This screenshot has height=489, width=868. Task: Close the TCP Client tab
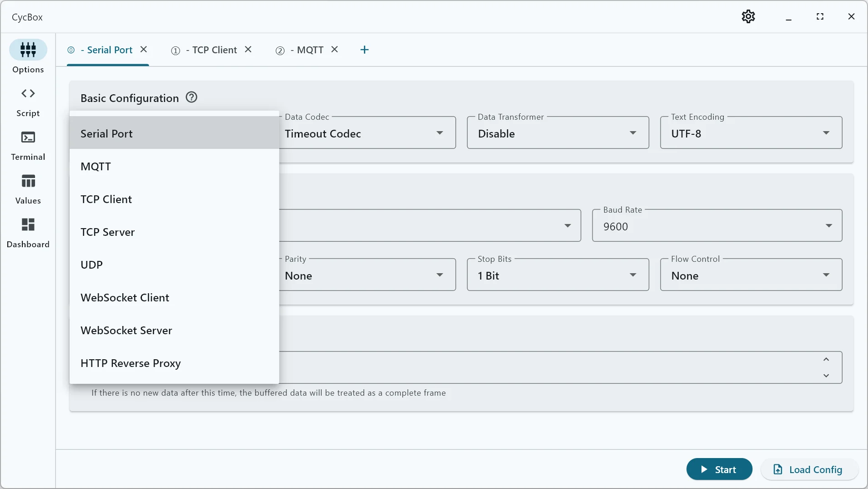(x=248, y=50)
